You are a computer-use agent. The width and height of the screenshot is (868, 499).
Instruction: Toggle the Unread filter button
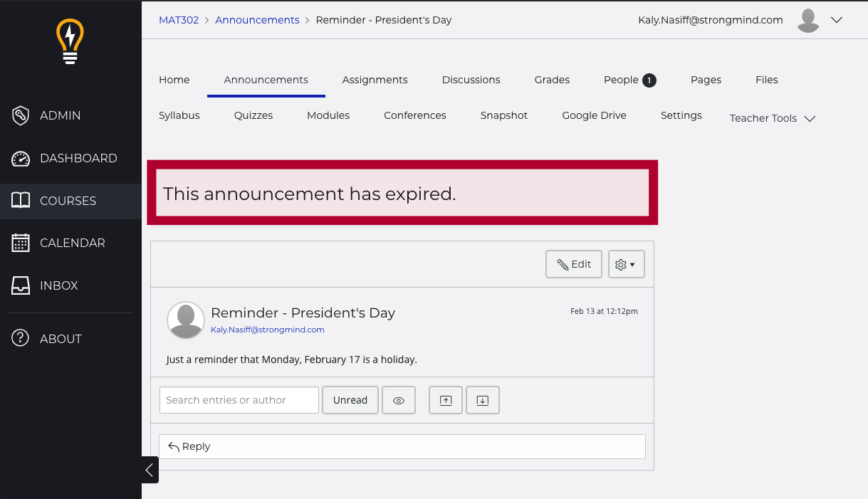click(350, 400)
